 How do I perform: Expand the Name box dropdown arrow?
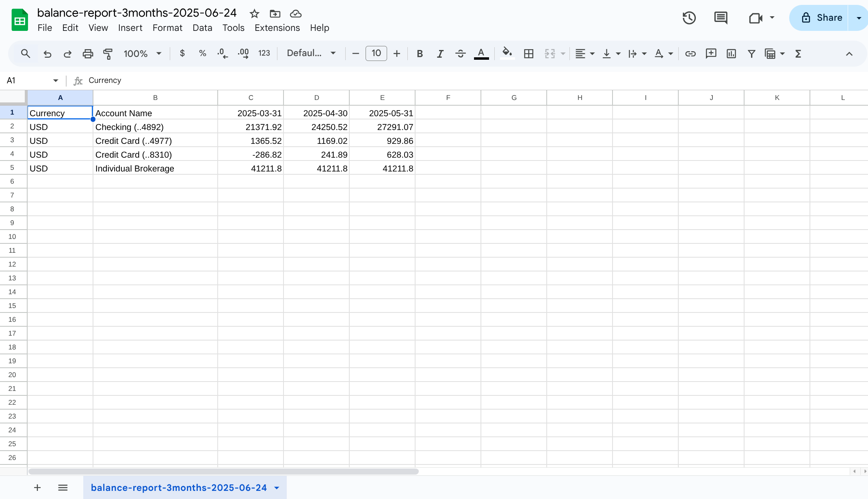(56, 80)
